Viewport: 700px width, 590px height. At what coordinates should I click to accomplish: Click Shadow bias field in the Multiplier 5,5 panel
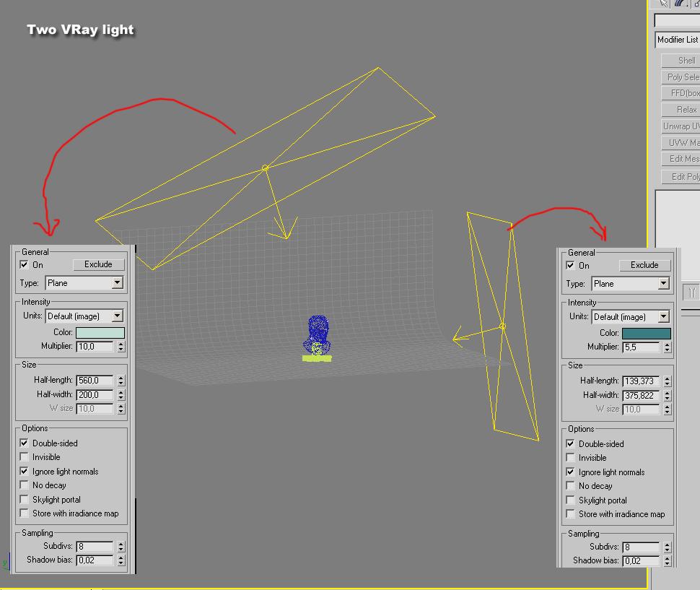(x=642, y=561)
